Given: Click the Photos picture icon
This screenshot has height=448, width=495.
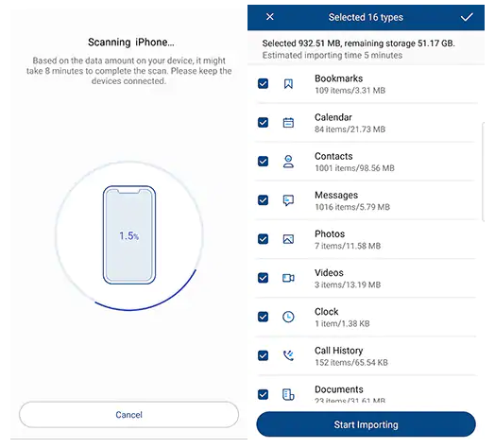Looking at the screenshot, I should 288,239.
